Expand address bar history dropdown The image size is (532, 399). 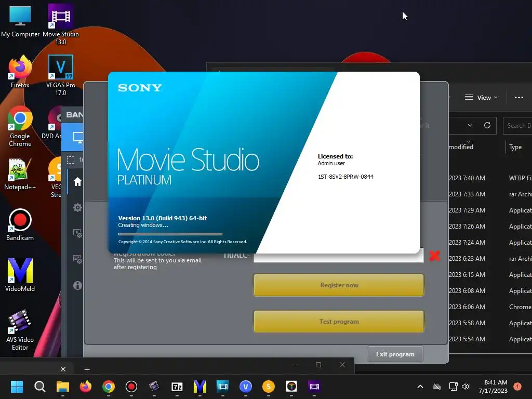tap(470, 125)
